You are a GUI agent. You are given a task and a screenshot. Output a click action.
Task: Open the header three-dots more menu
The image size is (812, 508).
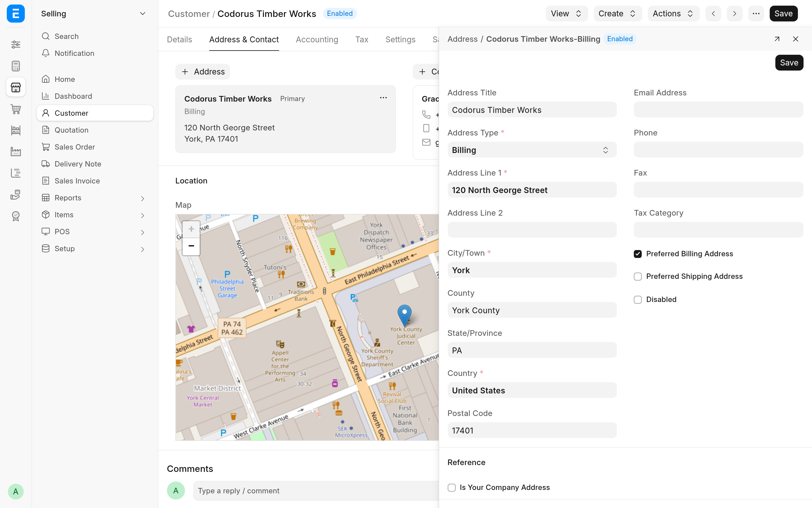pyautogui.click(x=756, y=14)
